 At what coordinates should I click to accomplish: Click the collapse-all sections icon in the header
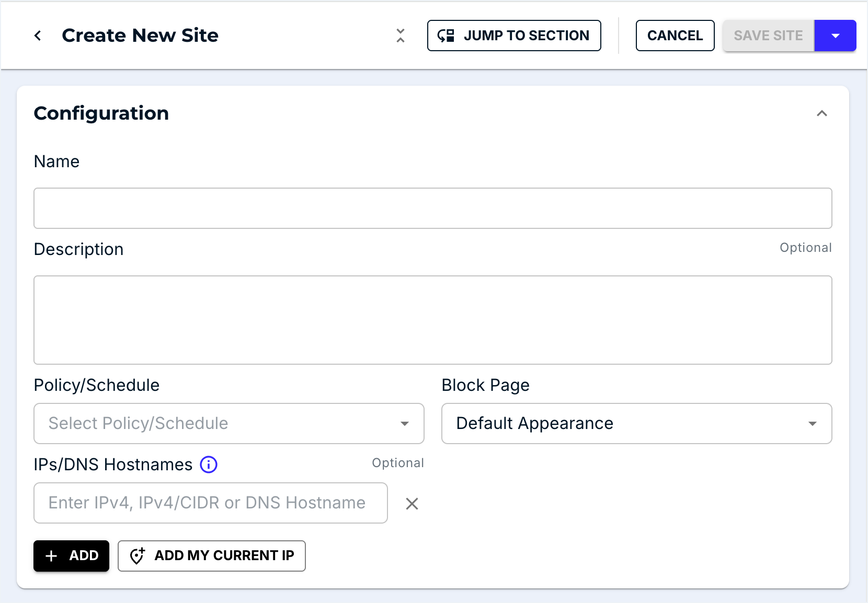click(x=401, y=35)
